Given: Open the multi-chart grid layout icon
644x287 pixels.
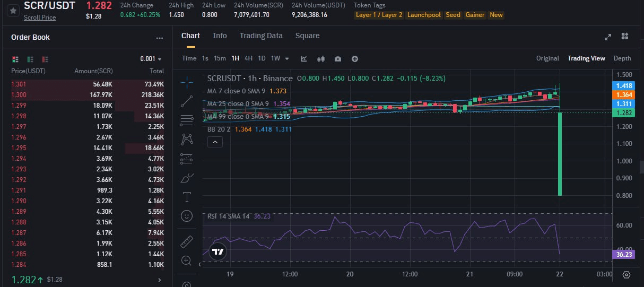Looking at the screenshot, I should click(625, 36).
